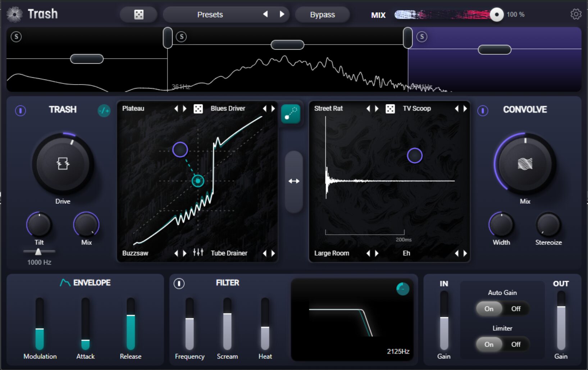Click the Tilt knob
Viewport: 588px width, 370px height.
coord(39,225)
